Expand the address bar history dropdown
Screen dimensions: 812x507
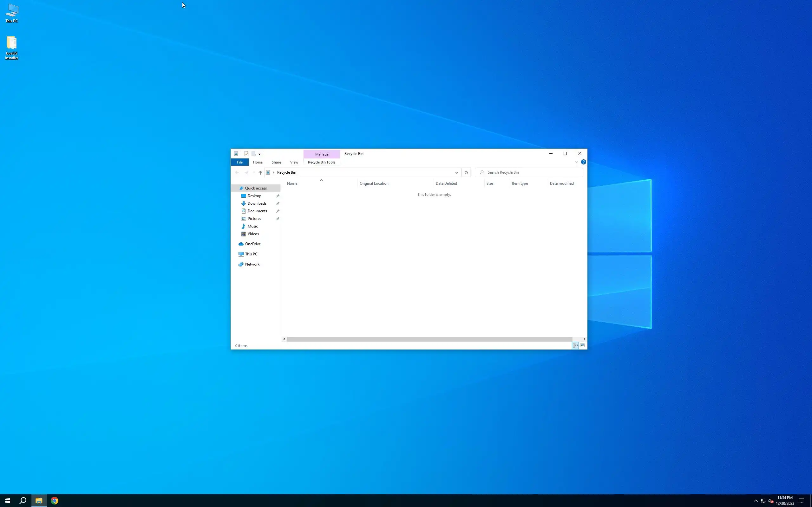[456, 172]
